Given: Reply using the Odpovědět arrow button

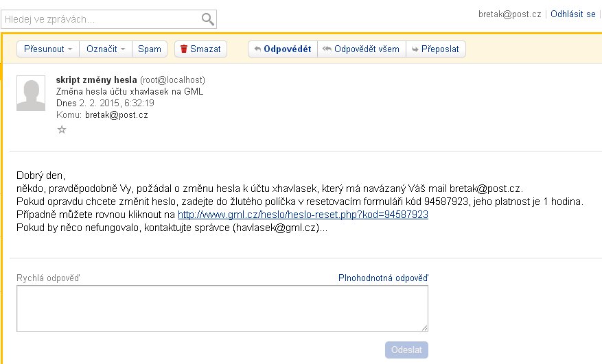Looking at the screenshot, I should click(x=282, y=49).
